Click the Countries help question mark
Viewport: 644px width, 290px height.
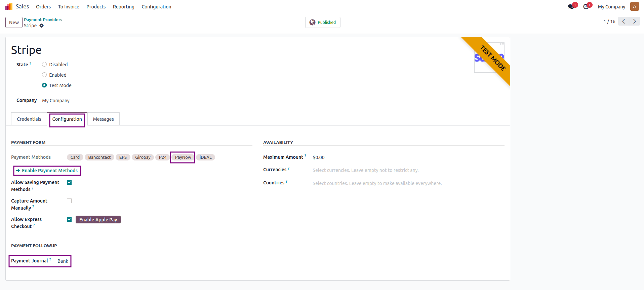pos(286,181)
